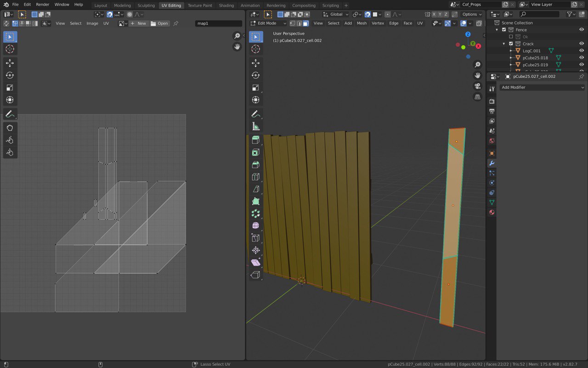Select the Measure tool in 3D viewport
Image resolution: width=588 pixels, height=368 pixels.
coord(256,126)
